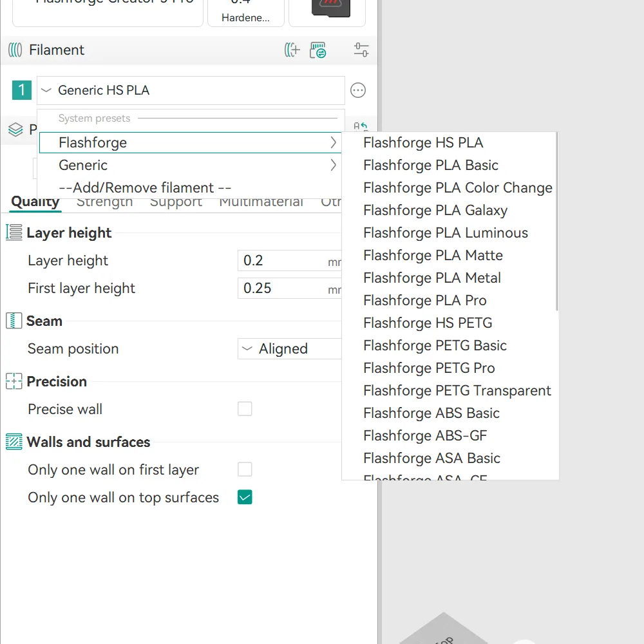
Task: Toggle the Precise wall checkbox
Action: pyautogui.click(x=245, y=409)
